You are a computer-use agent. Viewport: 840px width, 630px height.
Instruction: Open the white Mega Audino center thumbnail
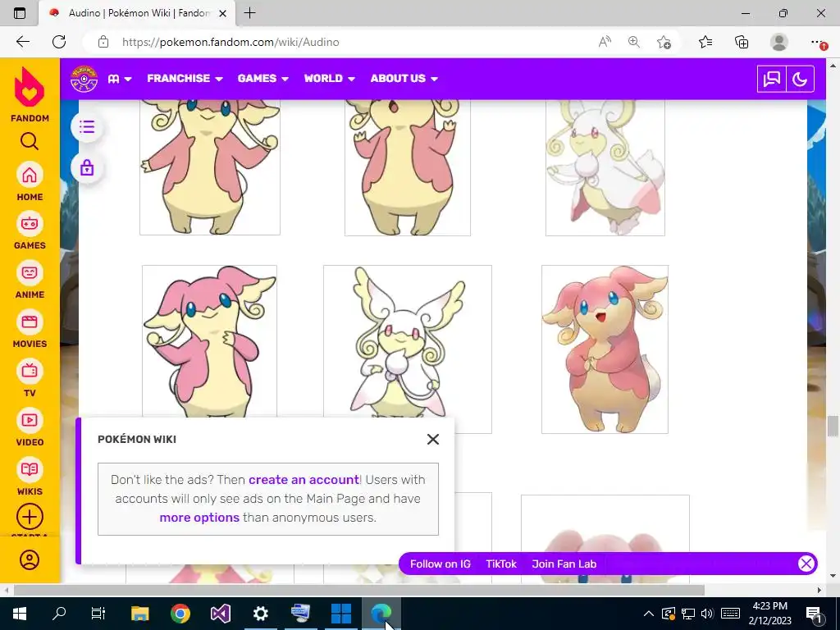(x=408, y=343)
